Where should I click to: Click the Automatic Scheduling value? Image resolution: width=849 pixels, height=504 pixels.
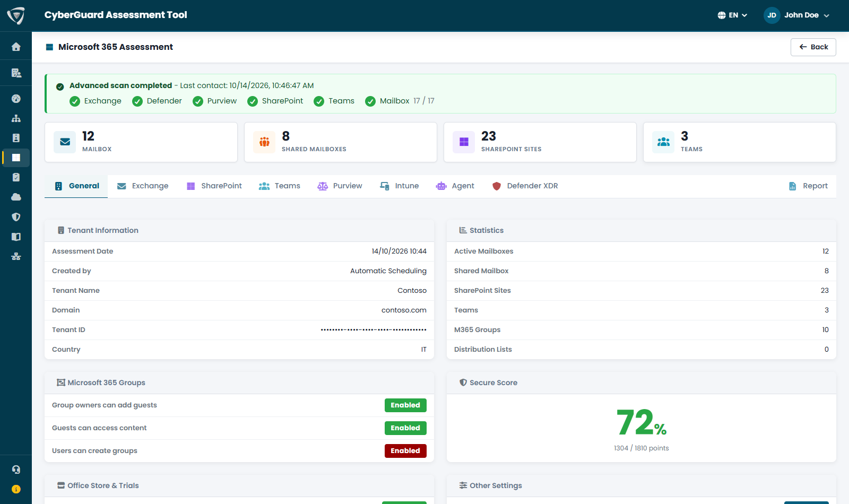coord(388,271)
